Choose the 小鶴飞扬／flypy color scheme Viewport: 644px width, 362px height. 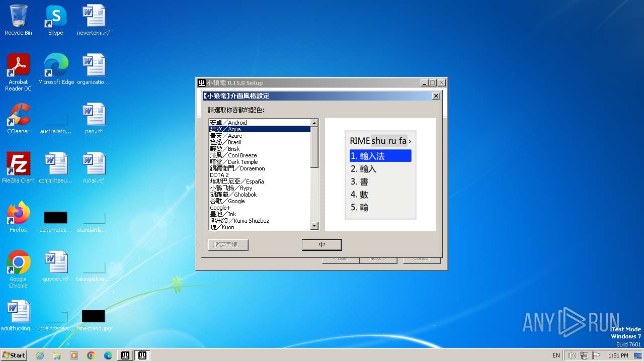[260, 188]
